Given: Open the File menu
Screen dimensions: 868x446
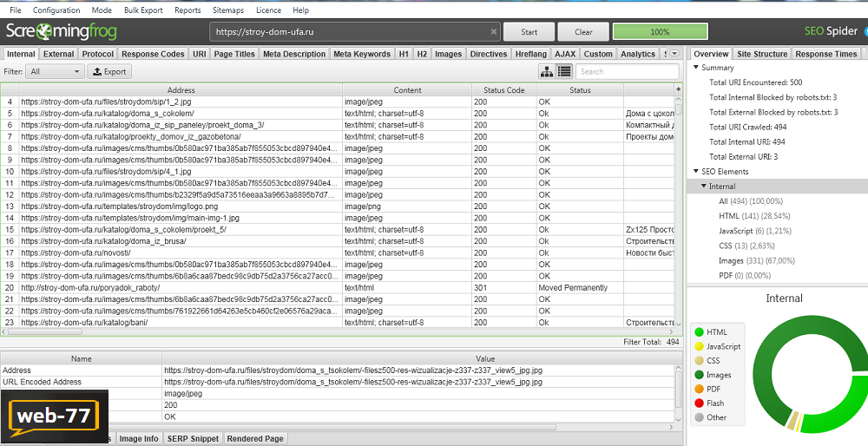Looking at the screenshot, I should point(16,10).
